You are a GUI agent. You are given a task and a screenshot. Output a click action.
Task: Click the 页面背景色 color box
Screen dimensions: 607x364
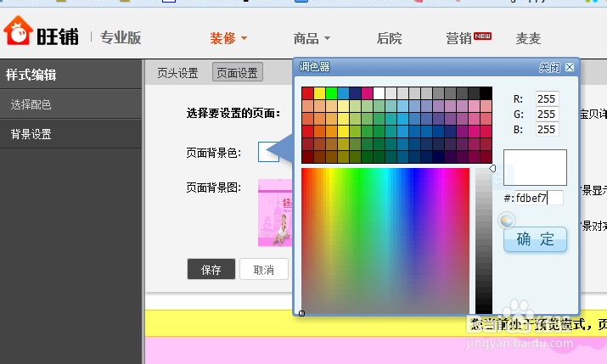[x=268, y=152]
